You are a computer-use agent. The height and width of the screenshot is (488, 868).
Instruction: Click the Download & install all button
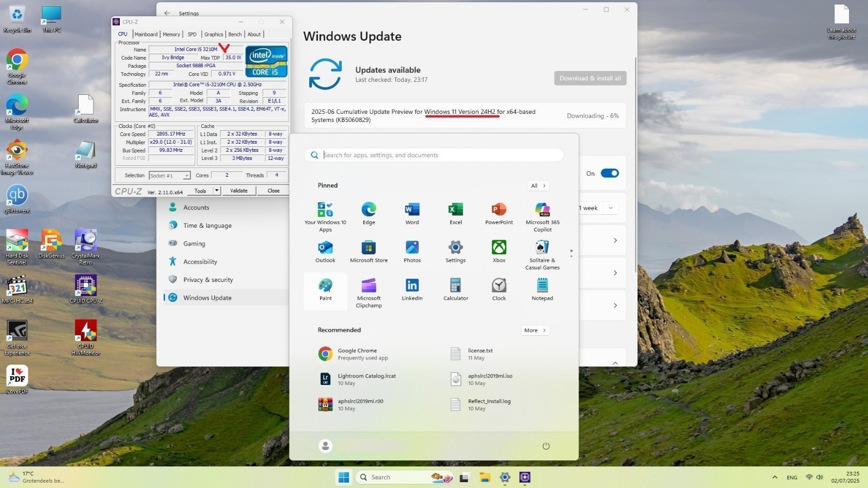point(590,78)
